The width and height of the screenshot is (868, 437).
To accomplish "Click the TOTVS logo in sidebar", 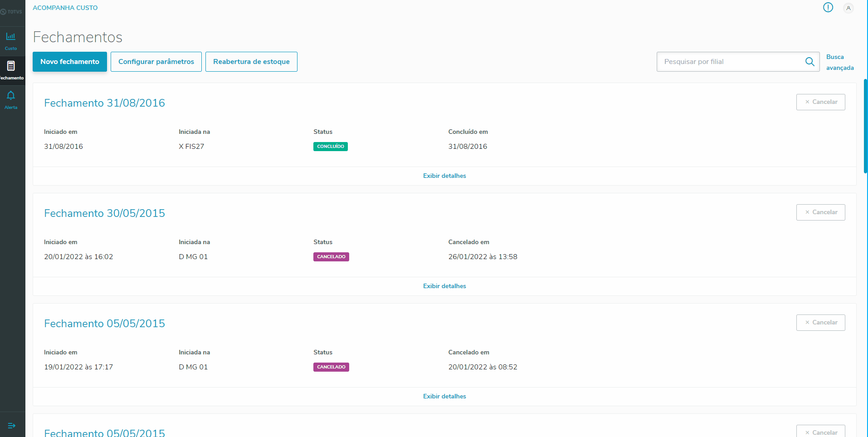I will 12,12.
